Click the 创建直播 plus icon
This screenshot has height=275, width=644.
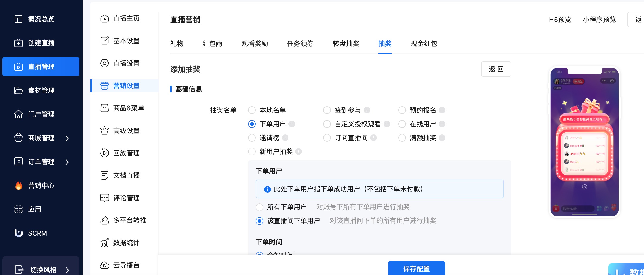pos(18,43)
